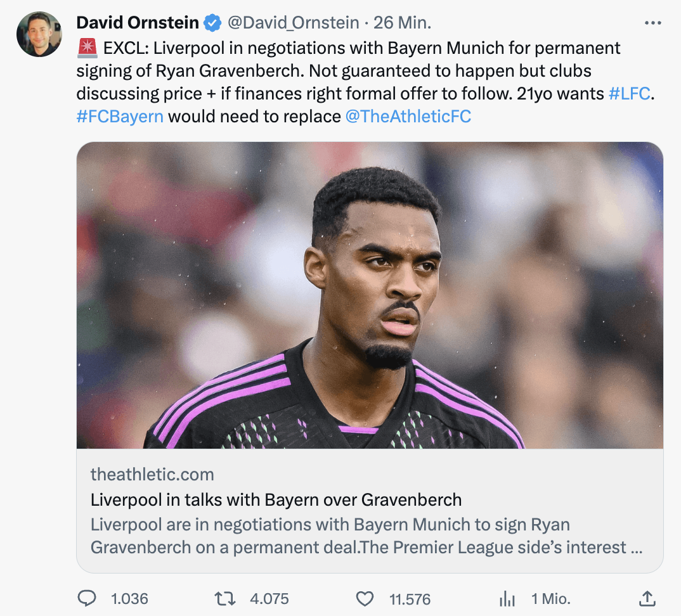Open the @TheAthleticFC mention
This screenshot has height=616, width=681.
[408, 117]
